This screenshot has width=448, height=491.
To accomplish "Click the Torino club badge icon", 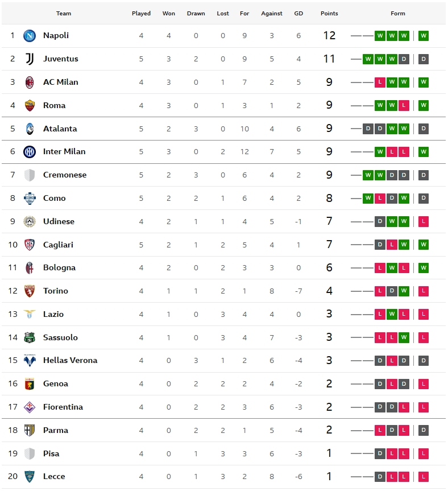I will point(30,291).
